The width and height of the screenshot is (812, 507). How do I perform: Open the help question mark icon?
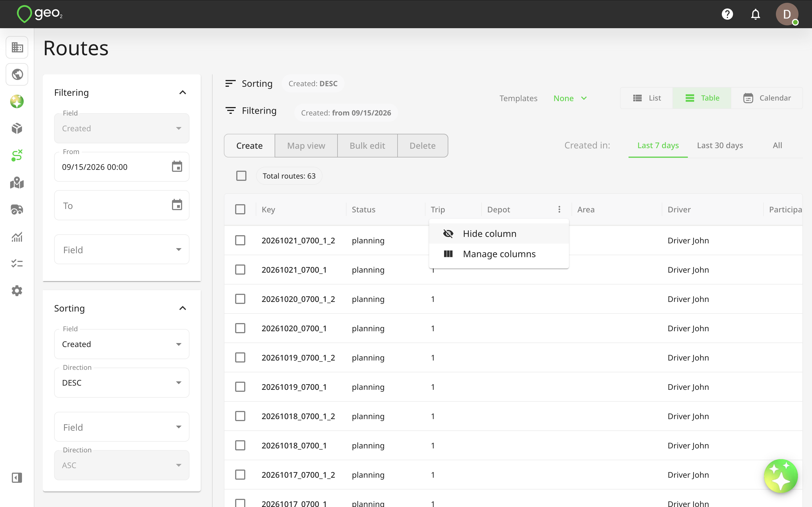pyautogui.click(x=727, y=14)
